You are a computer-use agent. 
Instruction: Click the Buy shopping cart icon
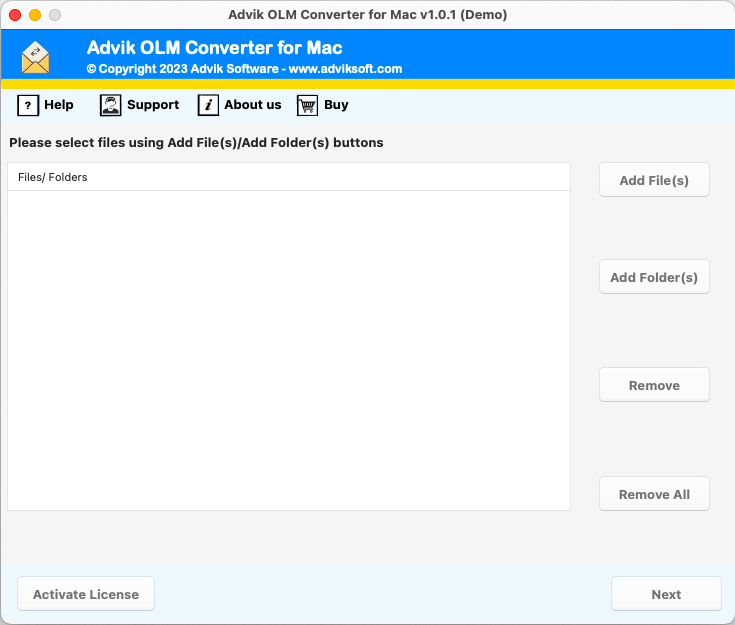coord(307,105)
